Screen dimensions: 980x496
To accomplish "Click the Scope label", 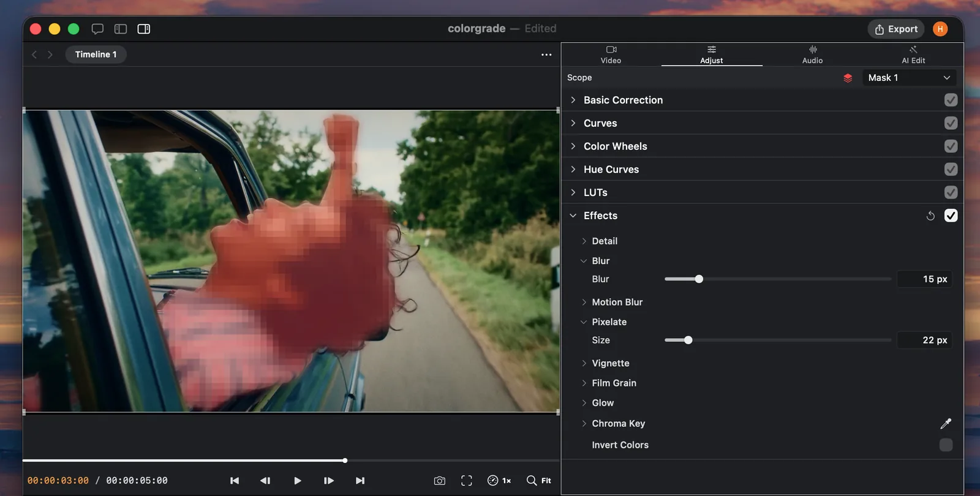I will pyautogui.click(x=579, y=78).
